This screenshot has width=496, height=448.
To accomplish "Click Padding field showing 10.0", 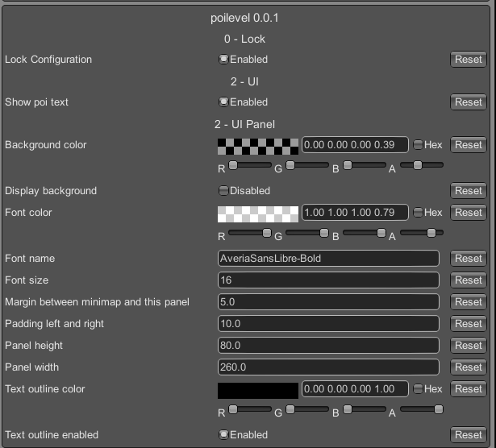I will click(328, 324).
